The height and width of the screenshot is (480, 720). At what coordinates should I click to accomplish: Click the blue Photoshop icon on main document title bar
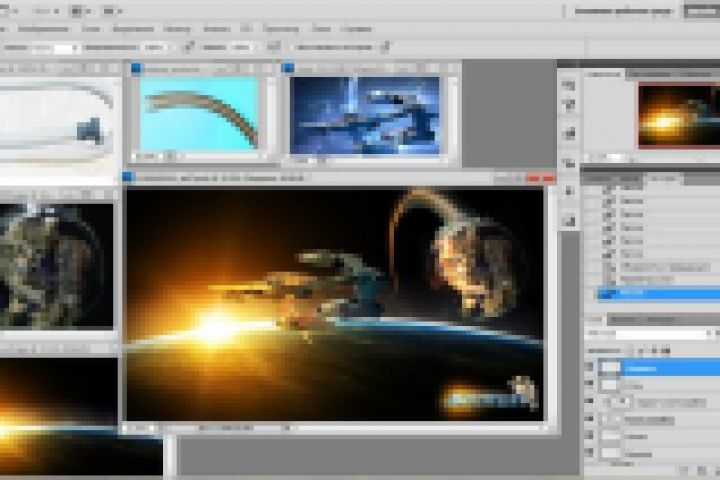(128, 177)
